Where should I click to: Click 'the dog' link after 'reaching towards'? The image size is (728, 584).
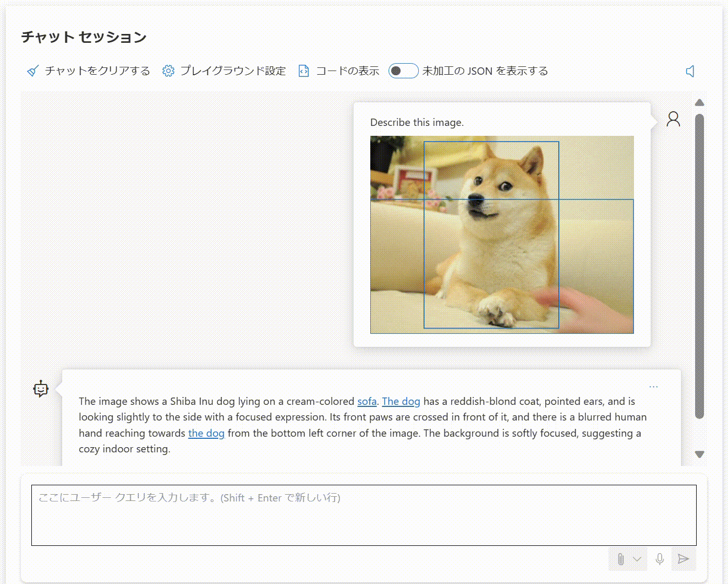[206, 433]
